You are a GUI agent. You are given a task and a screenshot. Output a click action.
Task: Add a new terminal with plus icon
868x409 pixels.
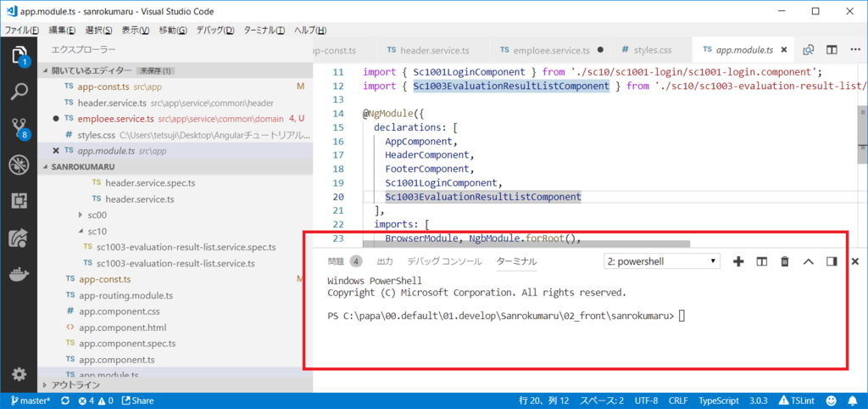(x=738, y=261)
